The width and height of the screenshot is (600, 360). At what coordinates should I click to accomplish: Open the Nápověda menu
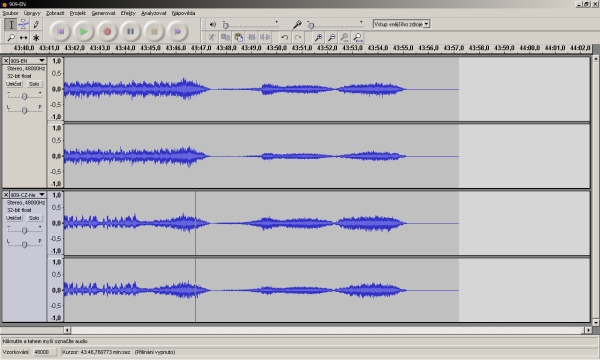coord(183,13)
